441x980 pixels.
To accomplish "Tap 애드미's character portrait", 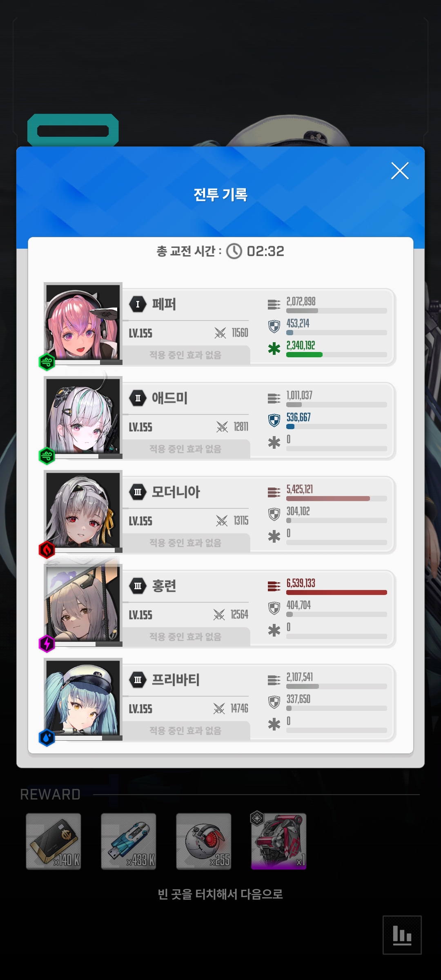I will (83, 416).
